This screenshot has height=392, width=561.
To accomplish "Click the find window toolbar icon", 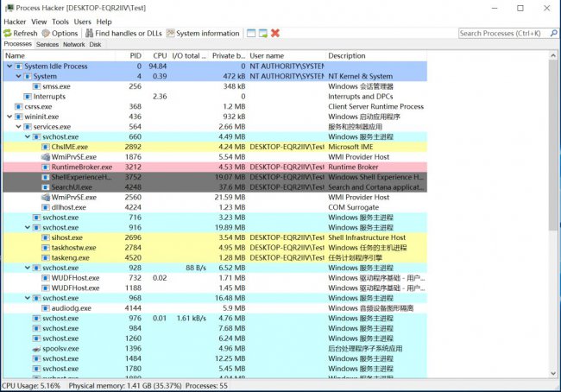I will pyautogui.click(x=251, y=34).
